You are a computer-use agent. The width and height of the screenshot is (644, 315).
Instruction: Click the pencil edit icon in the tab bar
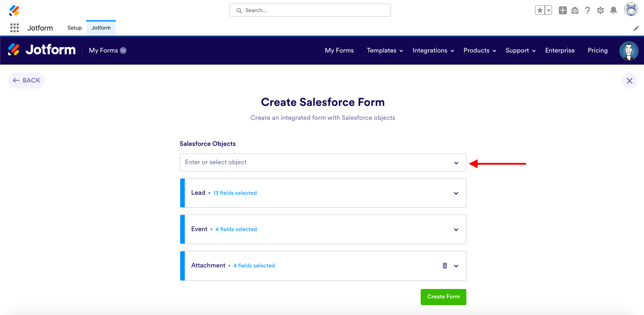coord(636,28)
